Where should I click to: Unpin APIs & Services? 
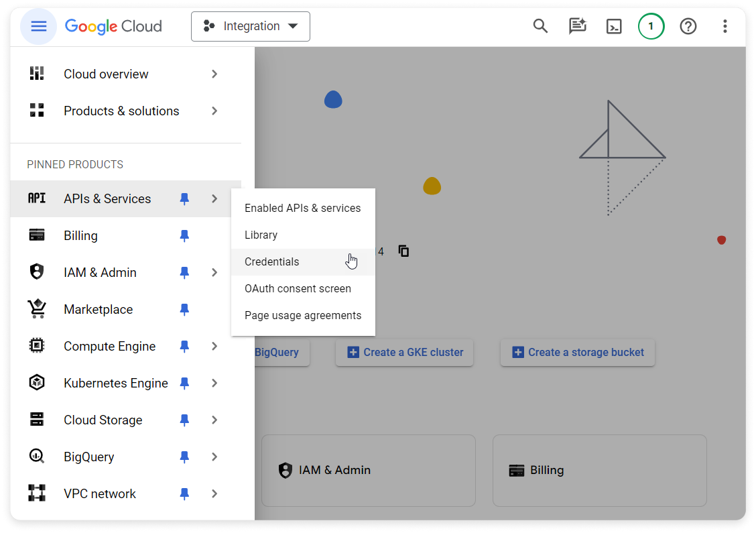[x=184, y=198]
